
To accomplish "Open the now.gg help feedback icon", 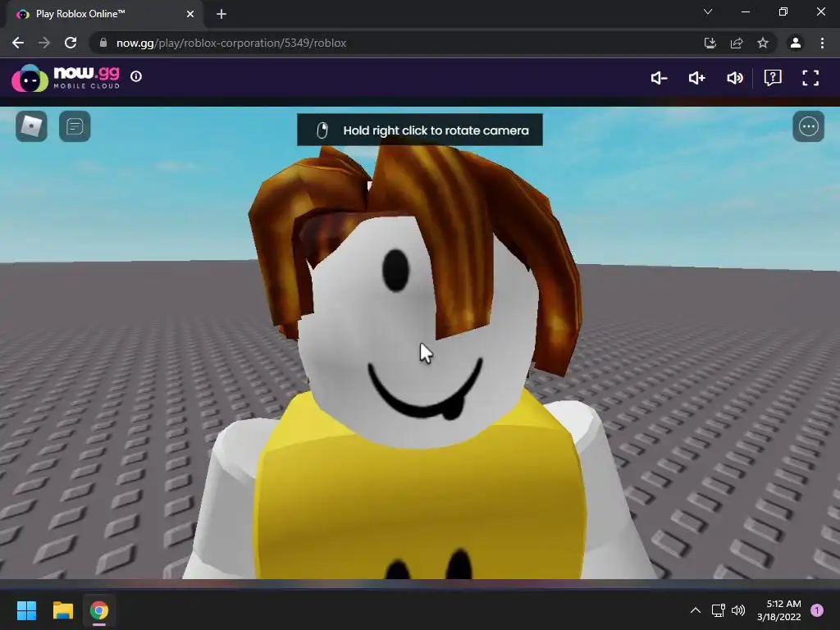I will coord(773,78).
